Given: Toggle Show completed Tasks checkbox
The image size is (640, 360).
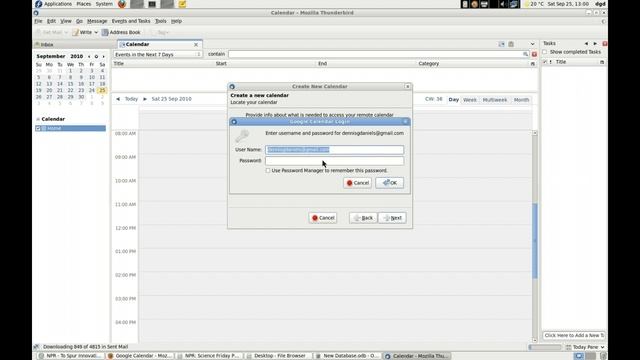Looking at the screenshot, I should (x=544, y=52).
